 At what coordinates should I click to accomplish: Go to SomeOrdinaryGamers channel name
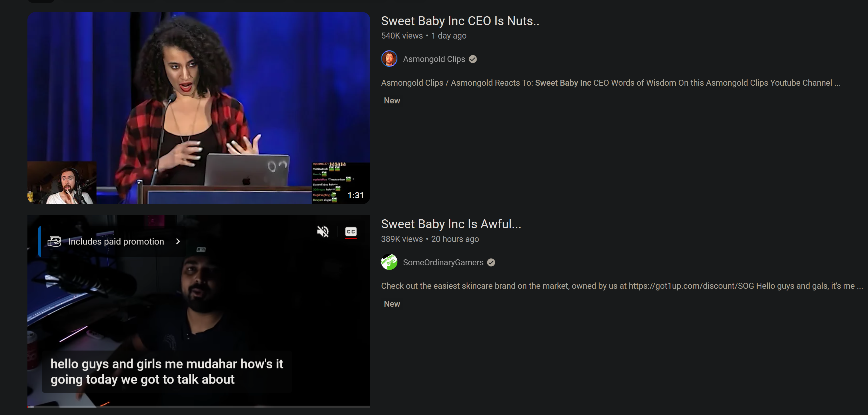443,262
